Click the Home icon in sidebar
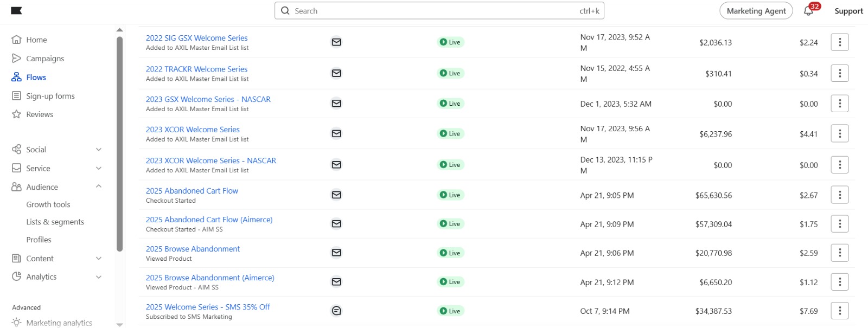Image resolution: width=868 pixels, height=328 pixels. pos(17,40)
